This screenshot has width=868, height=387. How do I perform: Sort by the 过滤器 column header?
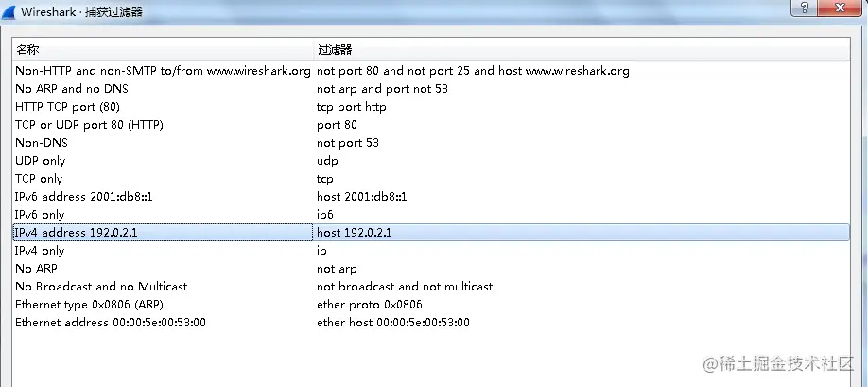point(335,50)
